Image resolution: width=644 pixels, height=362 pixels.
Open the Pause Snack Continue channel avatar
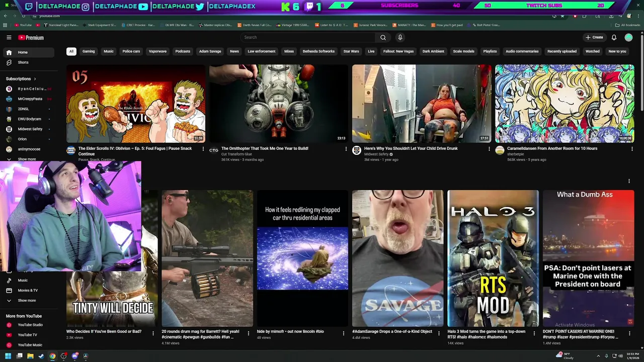tap(71, 150)
